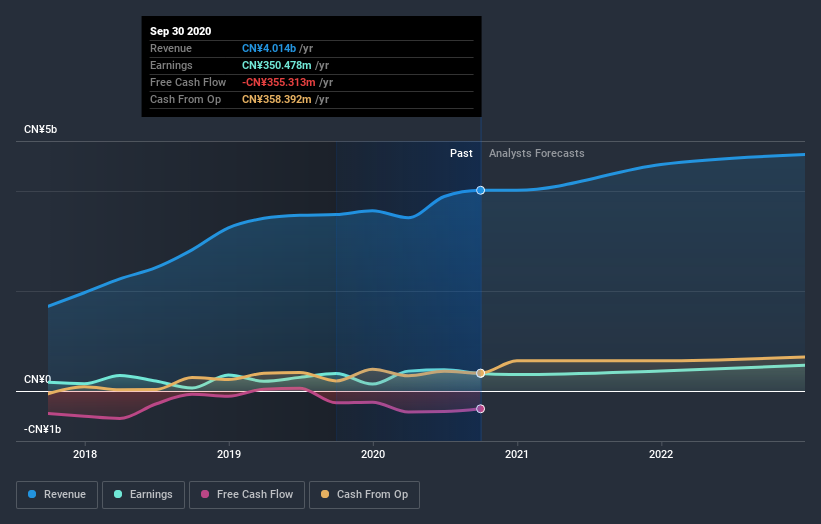Click the CN¥4.014b revenue value

(269, 48)
